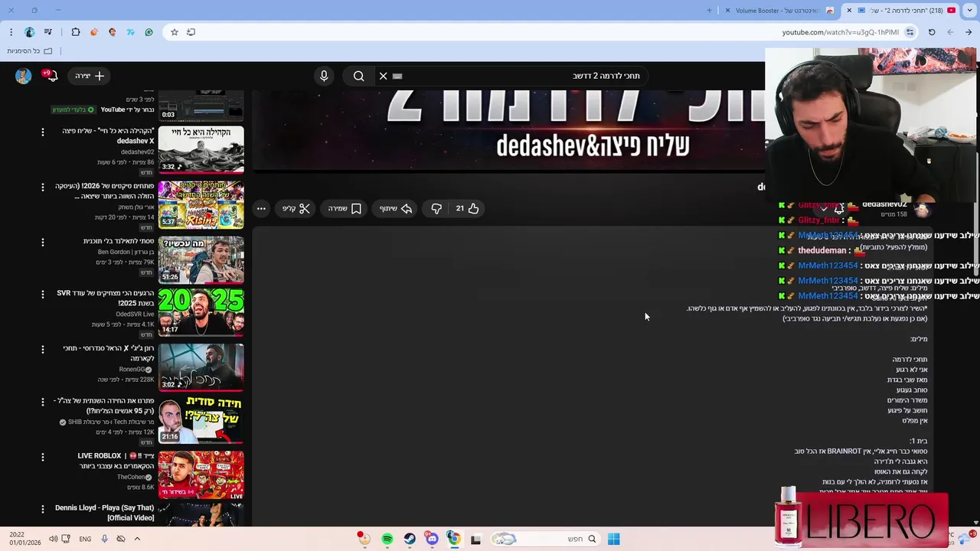This screenshot has width=980, height=551.
Task: Open the All Bookmarks (כל הסימניות) folder
Action: (29, 51)
